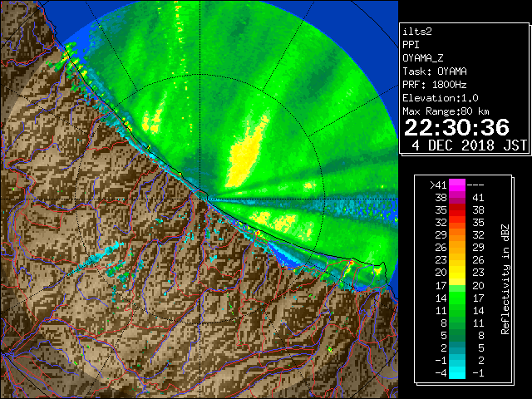Screen dimensions: 532x399
Task: Select the 'ilts2' label in info box
Action: coord(417,32)
